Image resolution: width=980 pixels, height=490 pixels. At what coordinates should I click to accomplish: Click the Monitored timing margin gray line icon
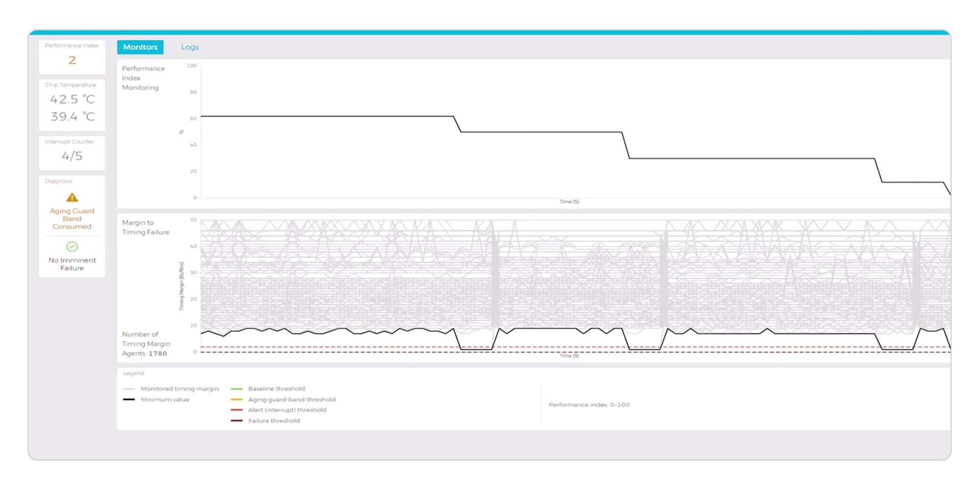tap(130, 388)
